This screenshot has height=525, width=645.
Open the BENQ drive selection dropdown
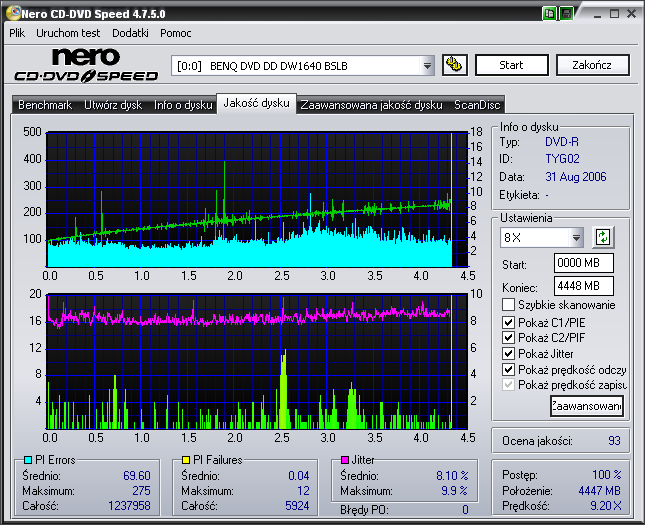coord(427,65)
